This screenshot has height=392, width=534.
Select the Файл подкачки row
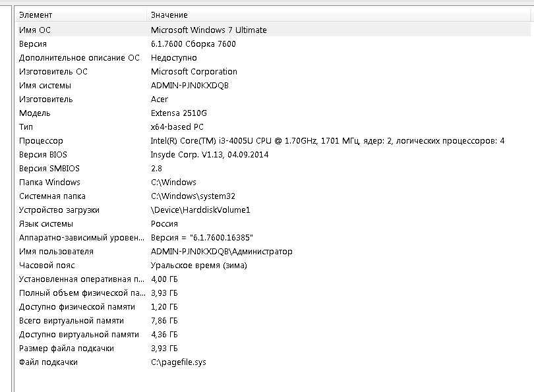pyautogui.click(x=274, y=362)
